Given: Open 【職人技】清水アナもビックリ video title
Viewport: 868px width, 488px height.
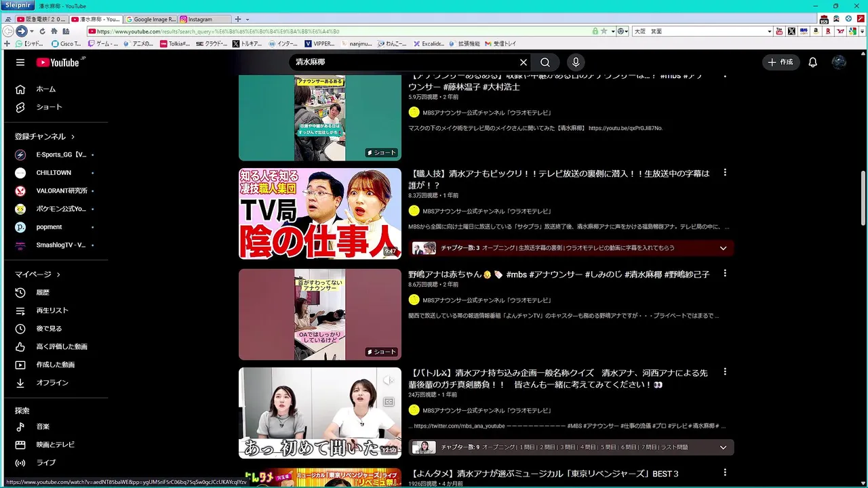Looking at the screenshot, I should pos(559,179).
